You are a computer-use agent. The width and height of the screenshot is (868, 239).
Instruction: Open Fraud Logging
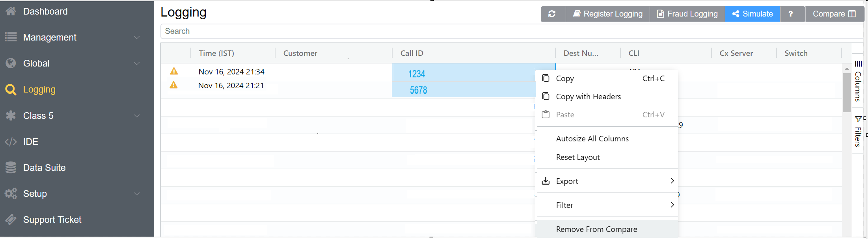tap(687, 14)
